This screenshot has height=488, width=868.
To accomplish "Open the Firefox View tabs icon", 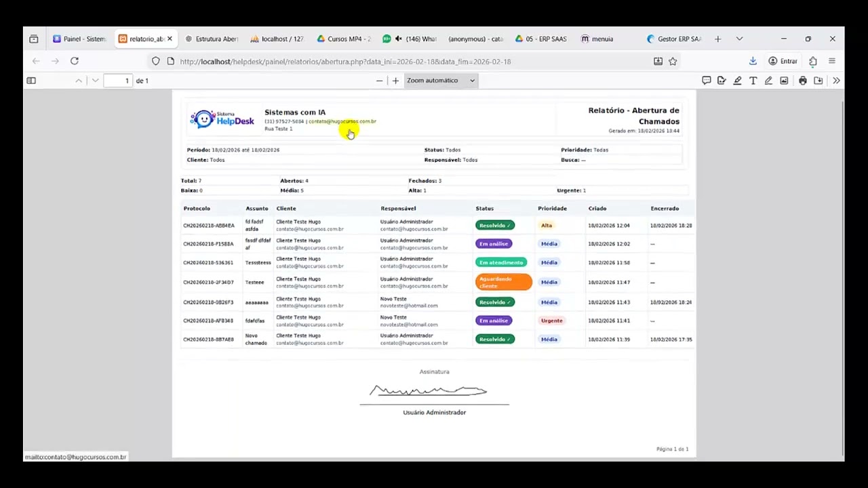I will click(x=34, y=39).
